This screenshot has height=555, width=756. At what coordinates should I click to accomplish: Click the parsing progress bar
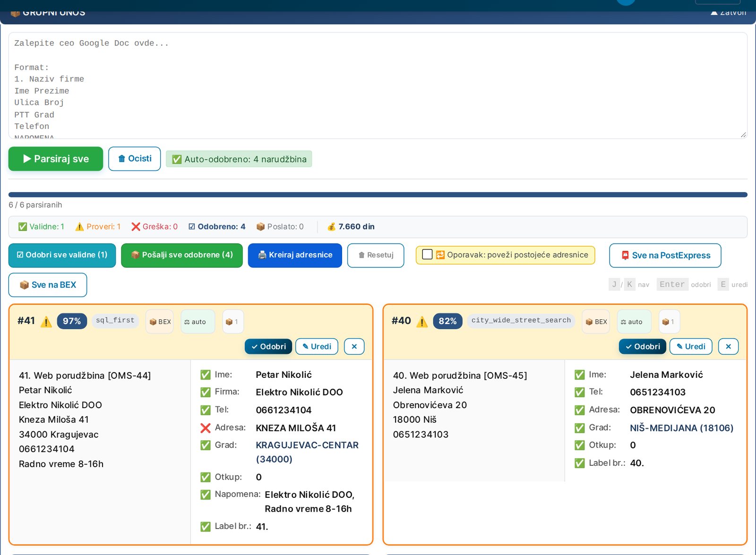[x=378, y=195]
